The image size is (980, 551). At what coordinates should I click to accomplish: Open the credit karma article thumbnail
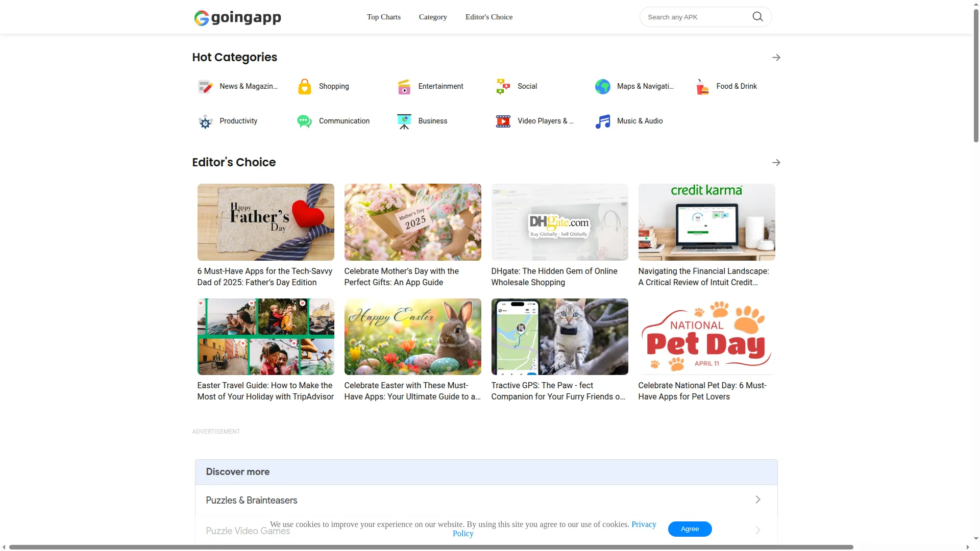coord(707,222)
